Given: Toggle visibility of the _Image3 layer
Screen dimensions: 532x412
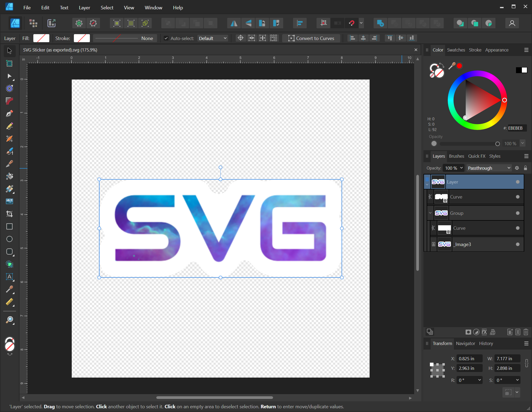Looking at the screenshot, I should [517, 244].
